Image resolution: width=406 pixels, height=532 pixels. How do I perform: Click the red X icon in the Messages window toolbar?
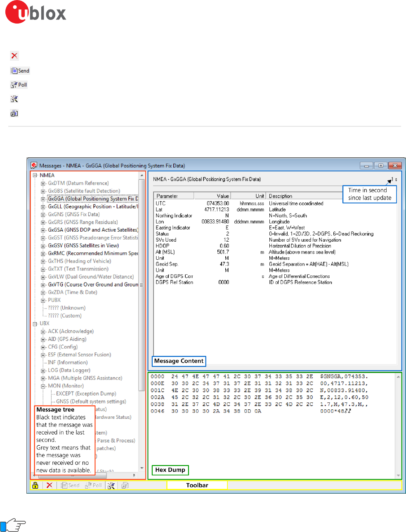49,485
